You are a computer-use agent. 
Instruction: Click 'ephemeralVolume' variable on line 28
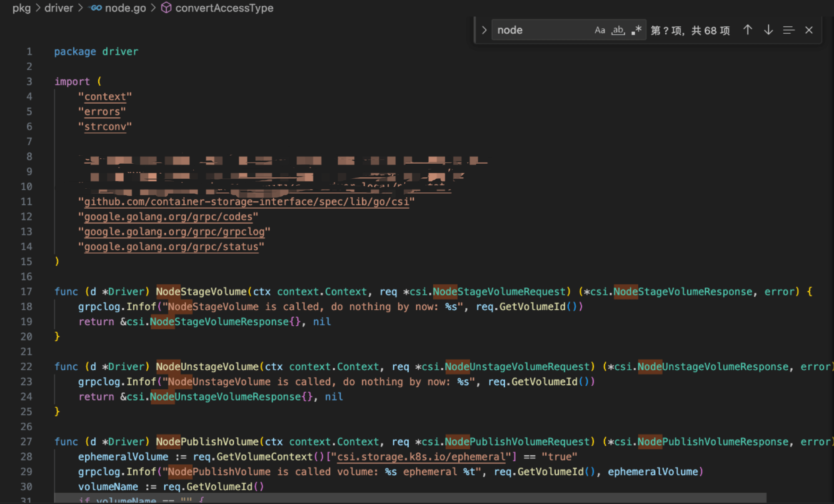pos(123,457)
